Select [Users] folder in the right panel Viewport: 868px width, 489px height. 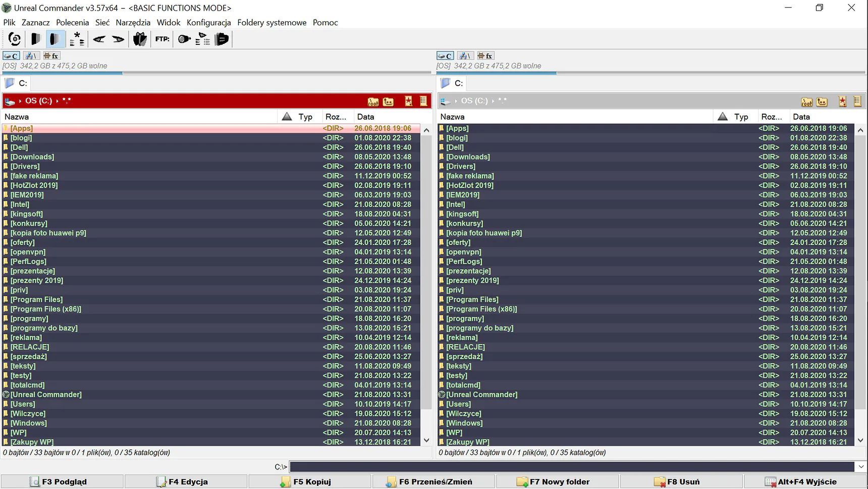[646, 404]
